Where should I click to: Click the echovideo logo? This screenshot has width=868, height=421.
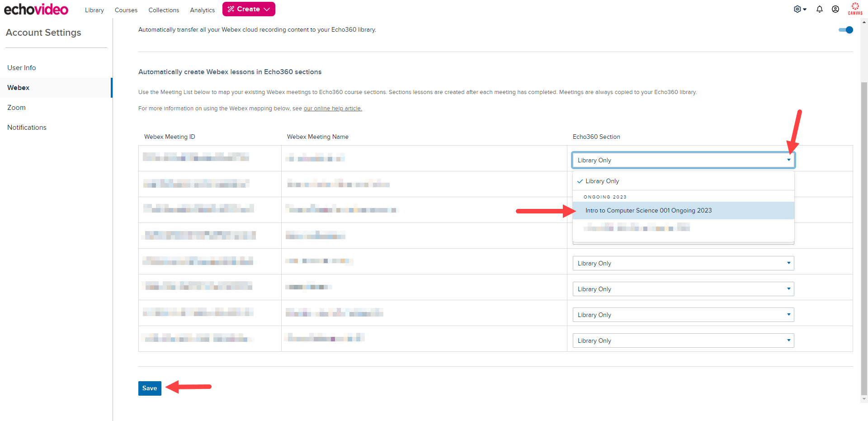point(36,9)
